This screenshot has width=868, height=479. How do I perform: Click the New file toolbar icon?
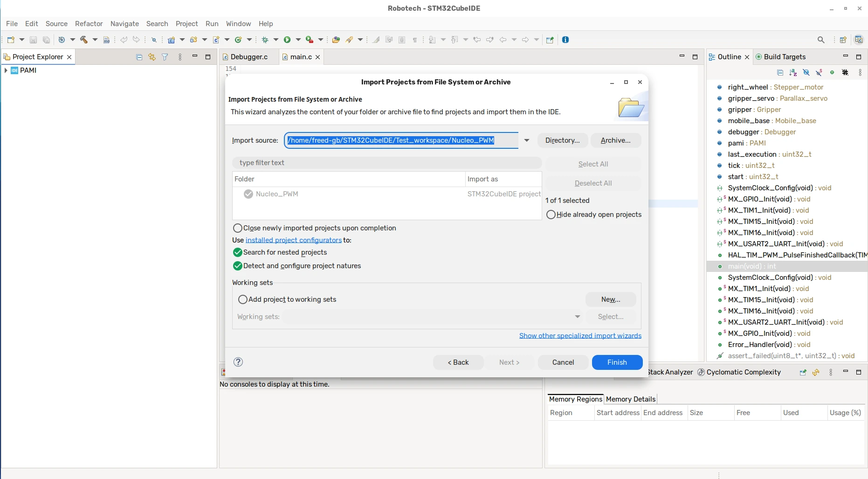[11, 40]
